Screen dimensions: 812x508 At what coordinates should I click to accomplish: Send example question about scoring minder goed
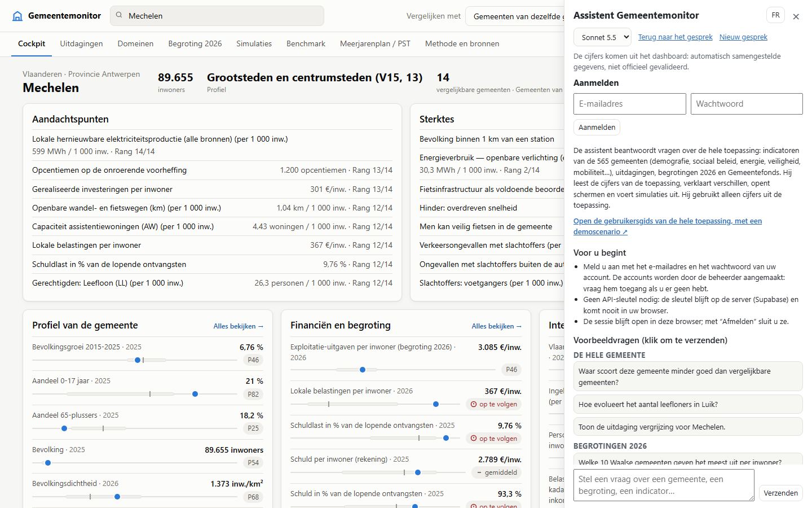pos(688,376)
